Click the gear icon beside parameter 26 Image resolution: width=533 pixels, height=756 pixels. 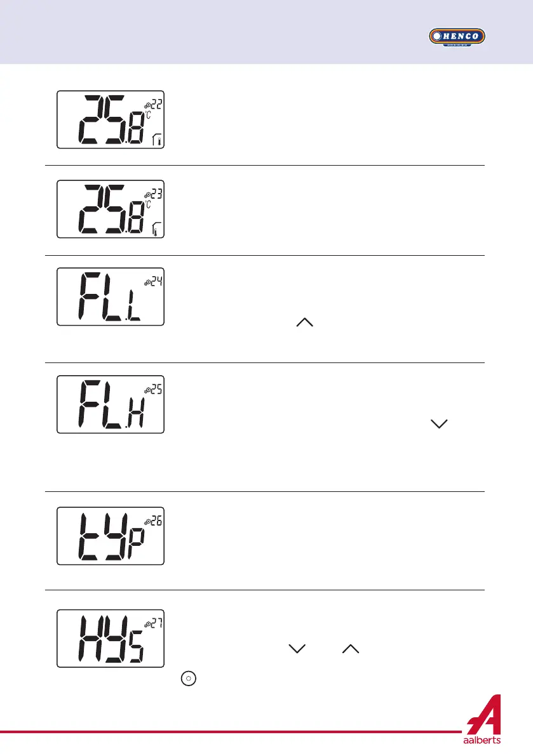(147, 522)
